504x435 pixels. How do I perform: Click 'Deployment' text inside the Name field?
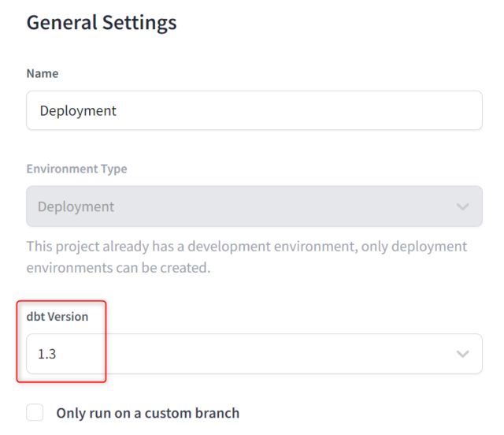pyautogui.click(x=78, y=111)
